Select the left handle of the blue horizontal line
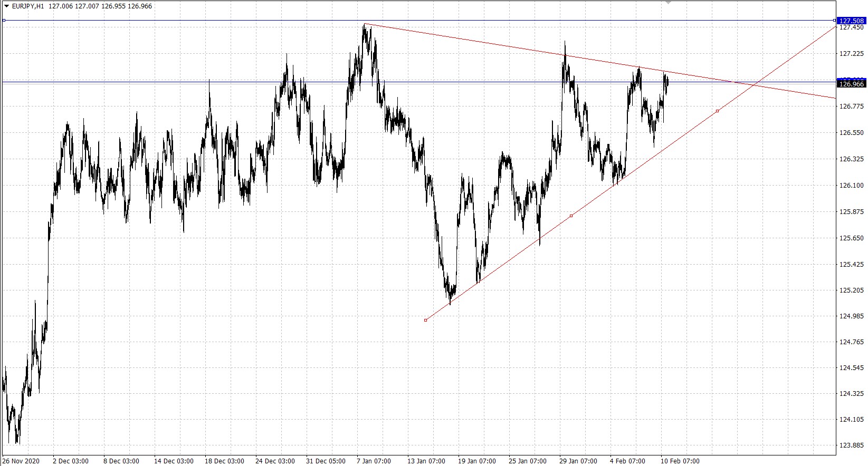This screenshot has height=466, width=868. click(4, 21)
